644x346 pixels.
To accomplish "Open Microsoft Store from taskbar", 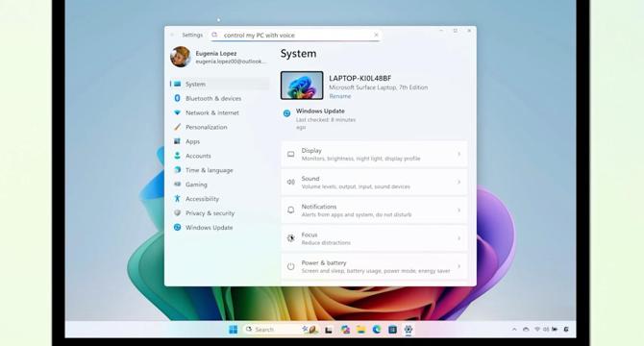I will [392, 330].
